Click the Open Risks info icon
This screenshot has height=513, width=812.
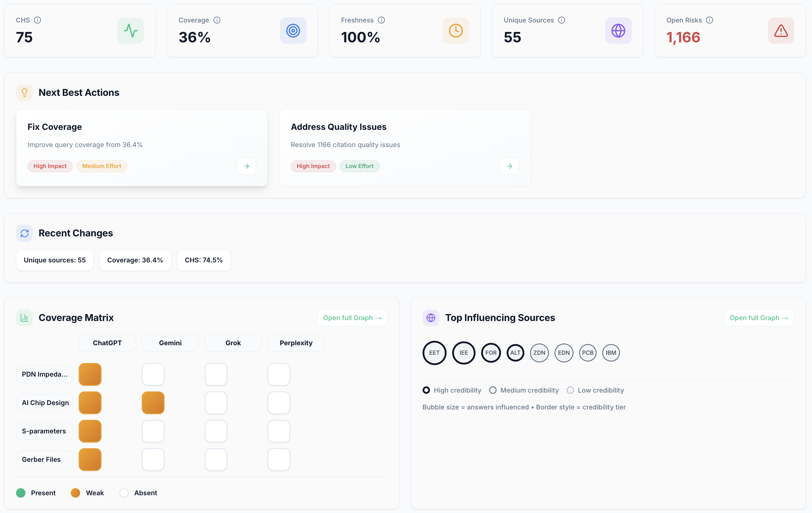(710, 20)
